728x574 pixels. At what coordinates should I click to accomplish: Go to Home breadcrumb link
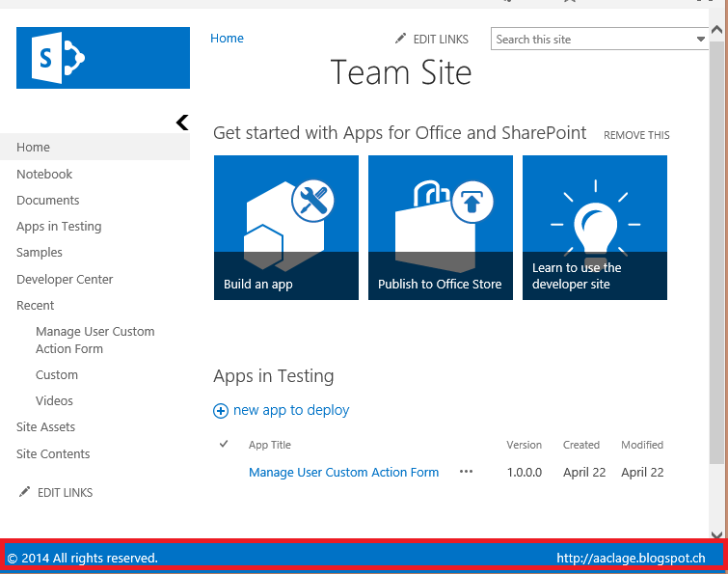227,38
